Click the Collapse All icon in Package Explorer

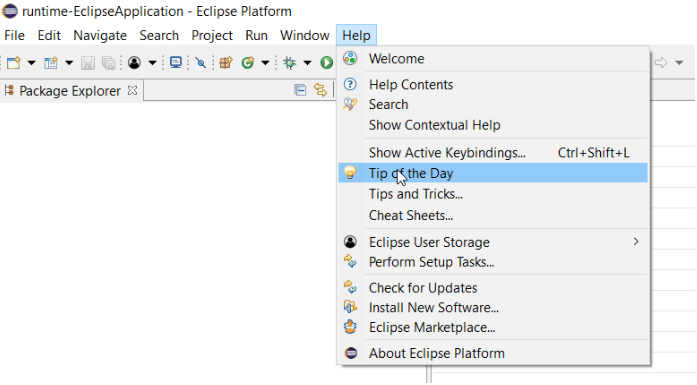tap(300, 90)
